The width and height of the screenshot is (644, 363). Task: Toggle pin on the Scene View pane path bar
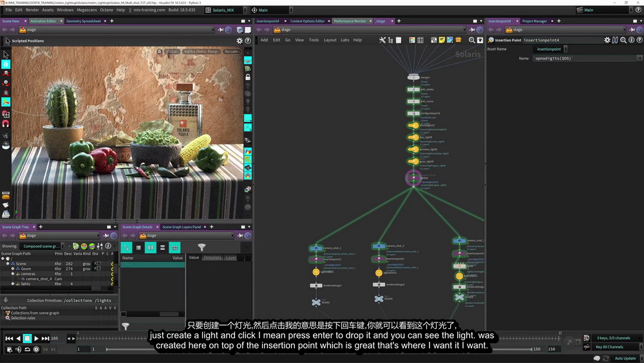221,30
